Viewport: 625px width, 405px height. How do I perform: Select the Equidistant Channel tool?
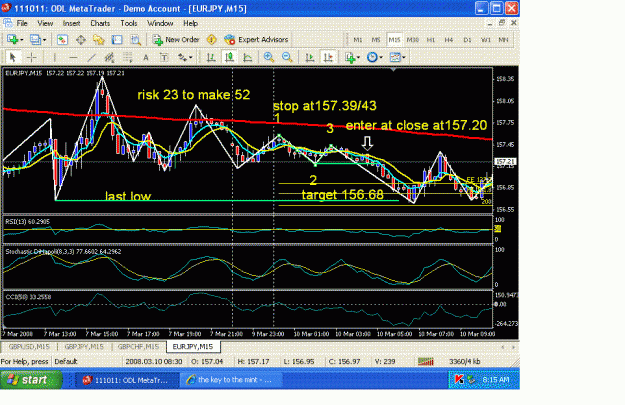[x=109, y=57]
